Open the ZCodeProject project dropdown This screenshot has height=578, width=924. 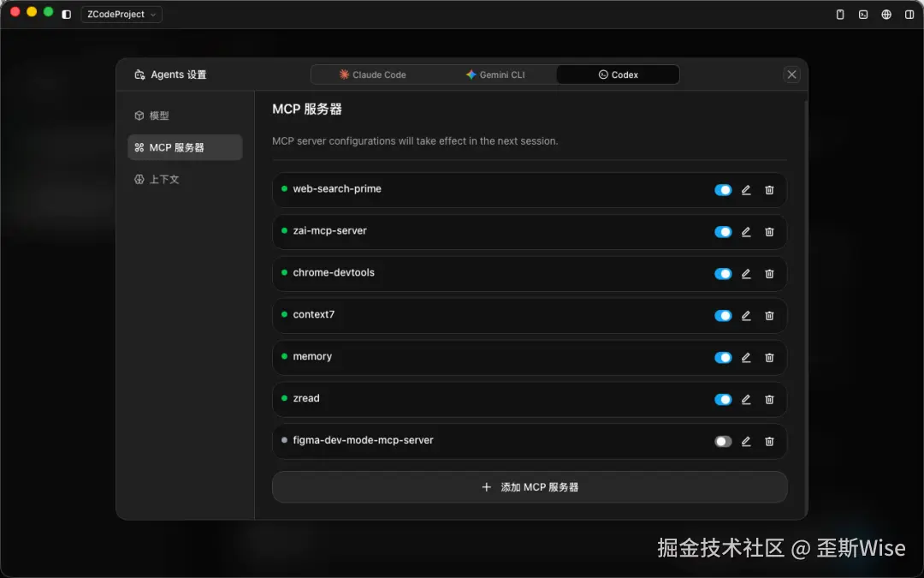point(121,15)
